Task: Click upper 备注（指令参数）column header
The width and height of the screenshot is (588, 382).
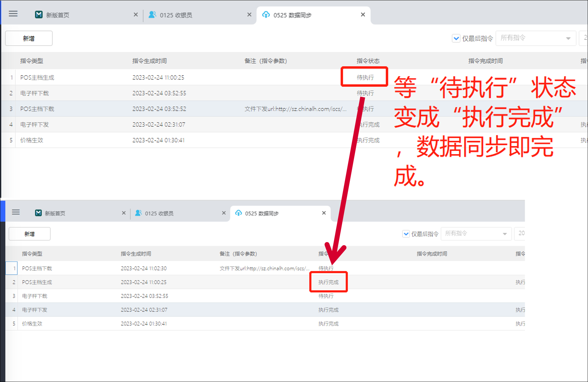Action: point(266,61)
